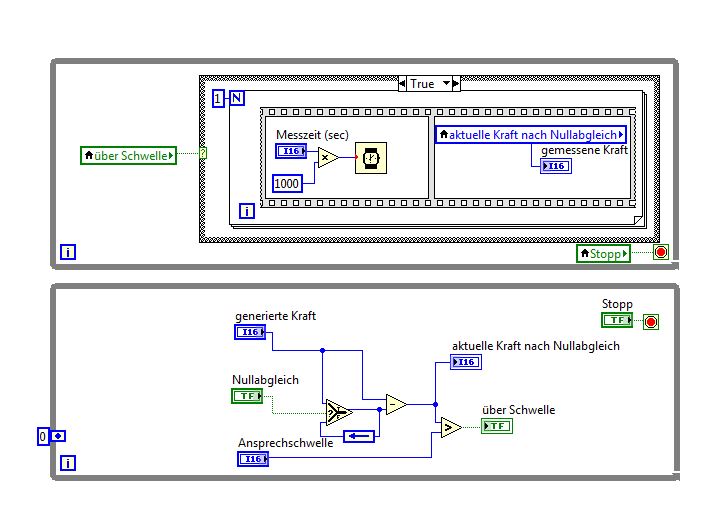Click lower while loop iteration terminal i
This screenshot has width=713, height=508.
[68, 463]
